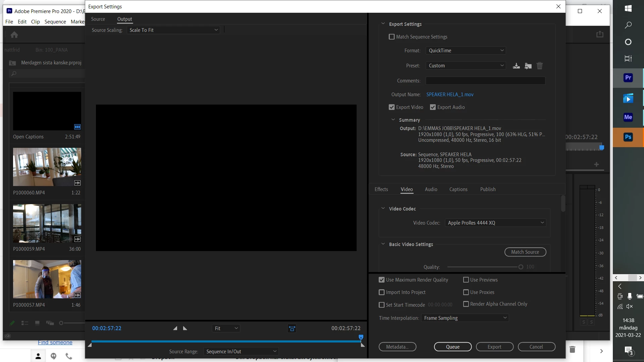Click the Import Preset folder icon
The image size is (644, 362).
tap(528, 66)
